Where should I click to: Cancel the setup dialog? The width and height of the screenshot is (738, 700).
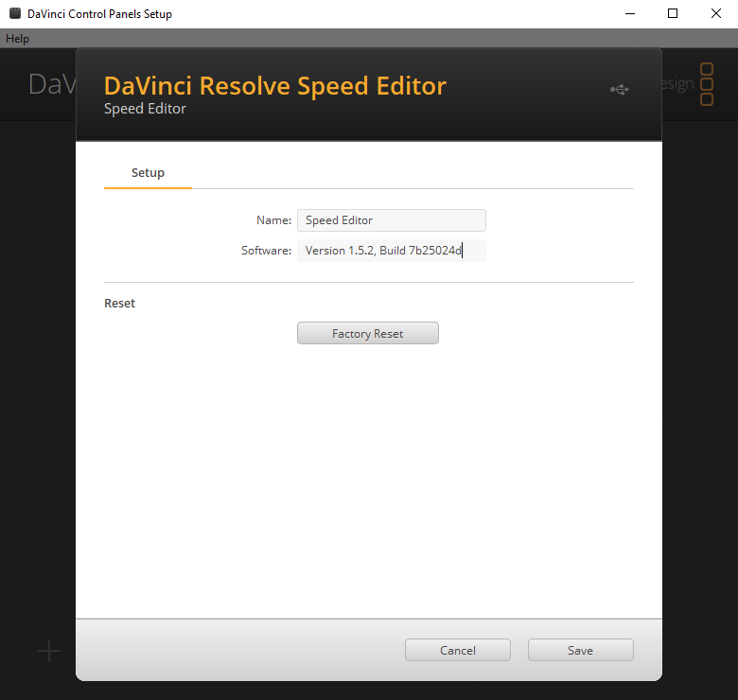tap(458, 650)
